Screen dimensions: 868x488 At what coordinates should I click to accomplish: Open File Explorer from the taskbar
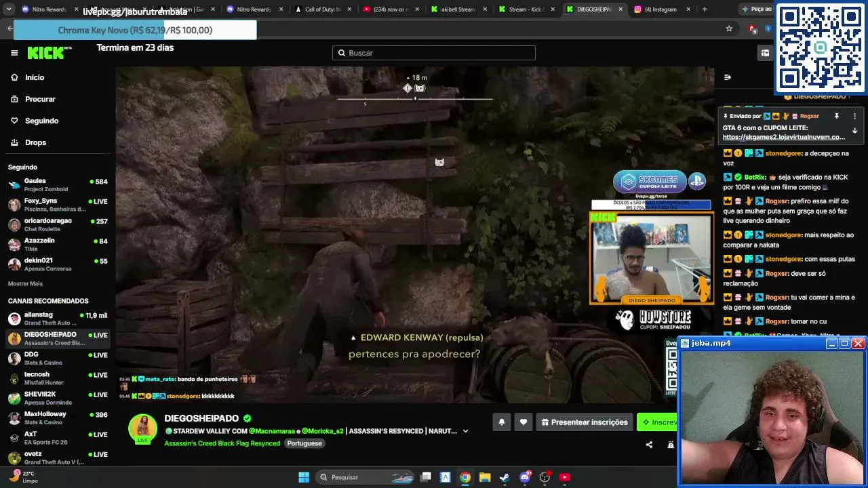point(485,477)
